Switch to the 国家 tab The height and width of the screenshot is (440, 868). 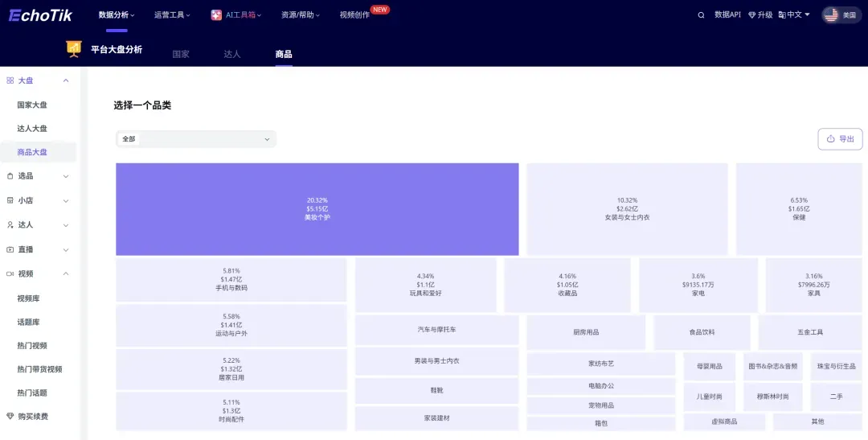tap(181, 54)
